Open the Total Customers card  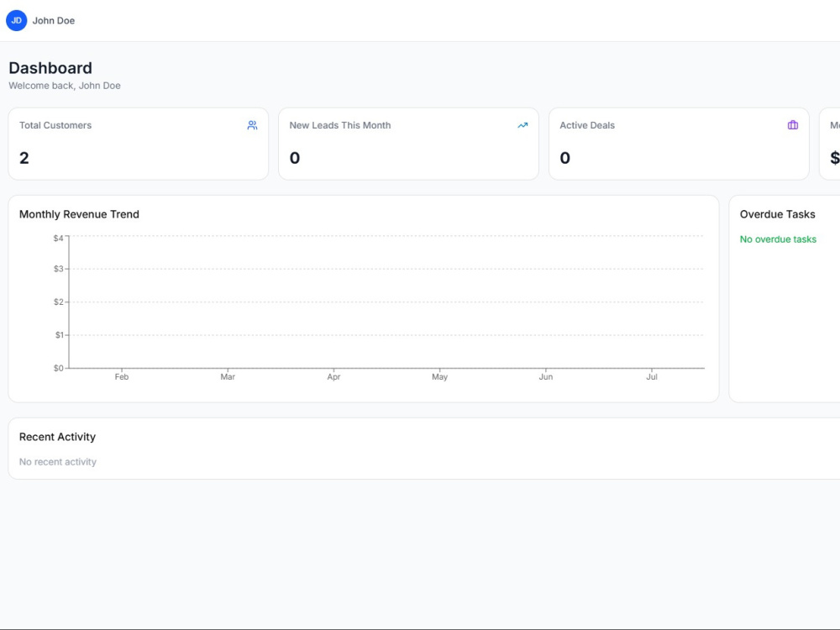[139, 144]
